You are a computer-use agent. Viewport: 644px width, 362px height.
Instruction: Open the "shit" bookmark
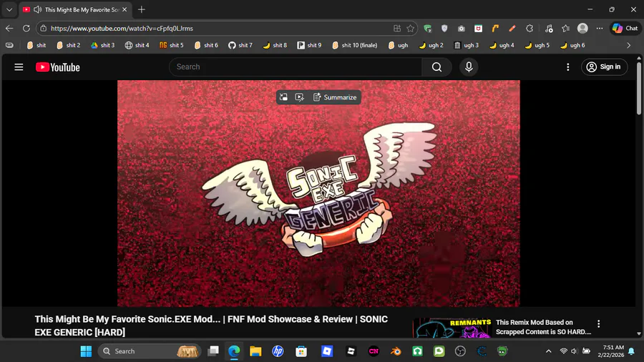(x=36, y=45)
